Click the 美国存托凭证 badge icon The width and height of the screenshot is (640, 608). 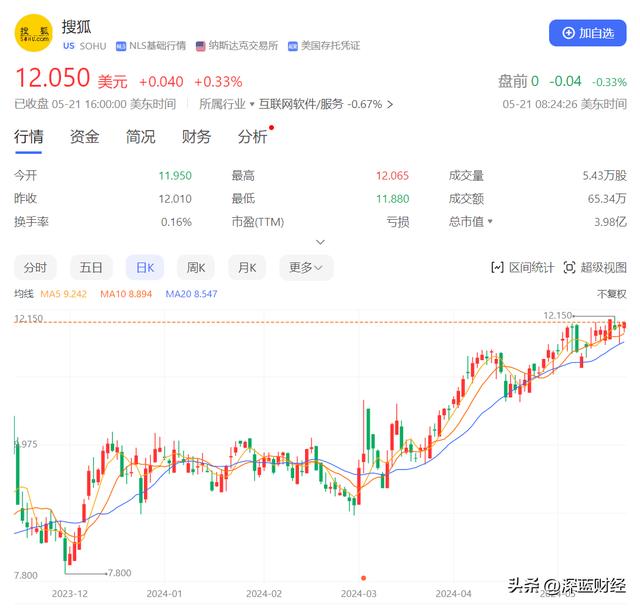(293, 46)
